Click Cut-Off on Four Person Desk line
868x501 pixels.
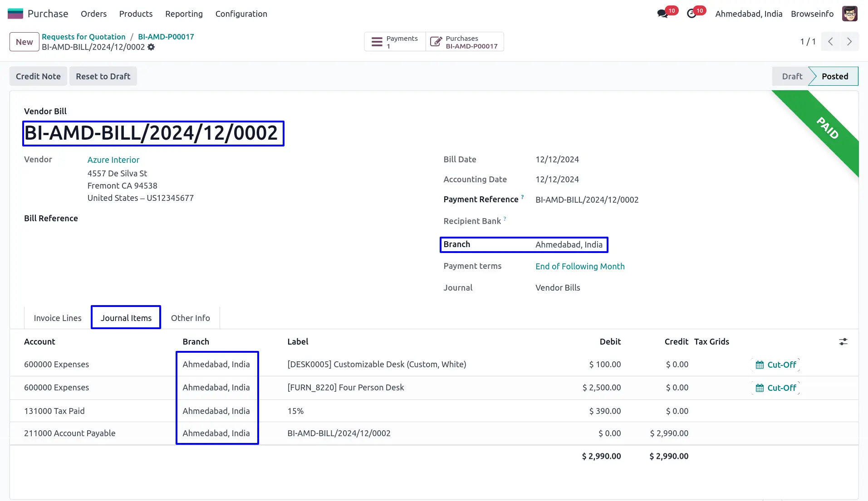click(775, 388)
